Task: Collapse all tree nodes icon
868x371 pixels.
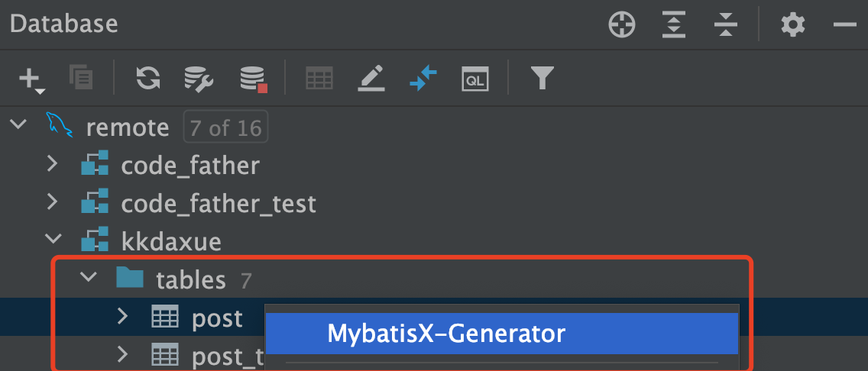Action: click(x=724, y=25)
